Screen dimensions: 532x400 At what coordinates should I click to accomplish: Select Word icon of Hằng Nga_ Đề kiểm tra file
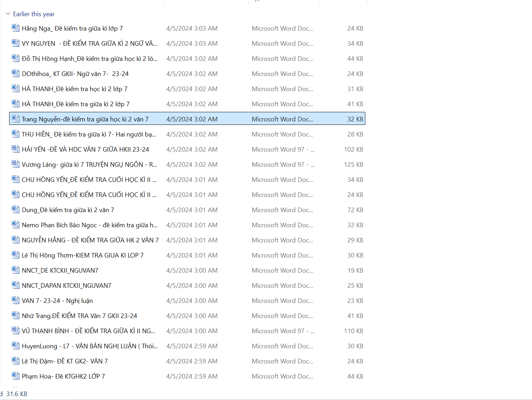point(15,28)
